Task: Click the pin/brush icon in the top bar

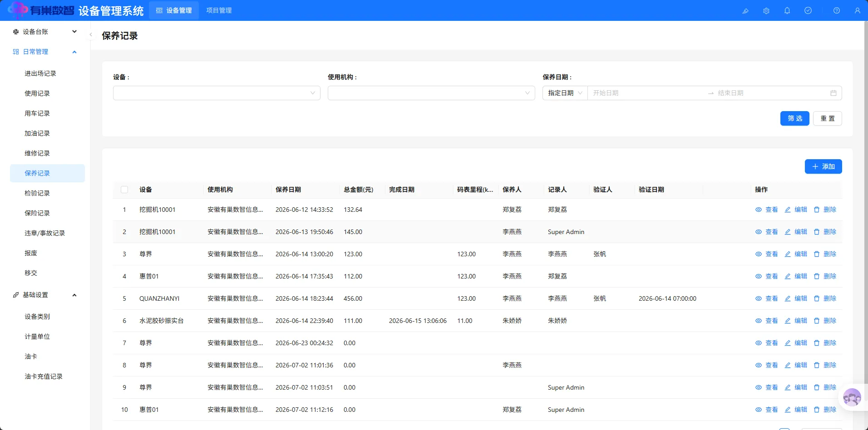Action: (x=745, y=10)
